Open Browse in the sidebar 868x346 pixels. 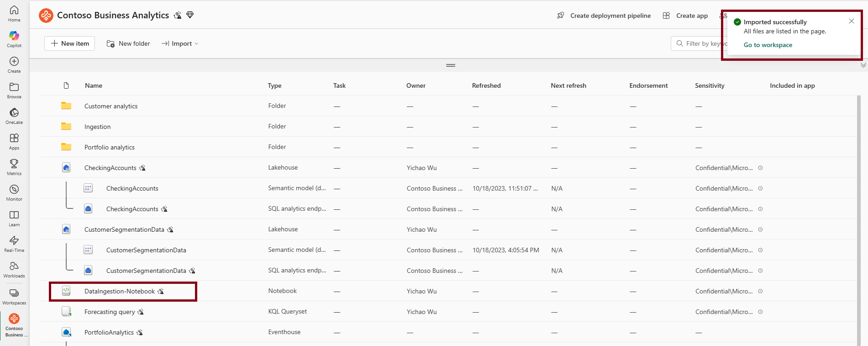point(14,90)
